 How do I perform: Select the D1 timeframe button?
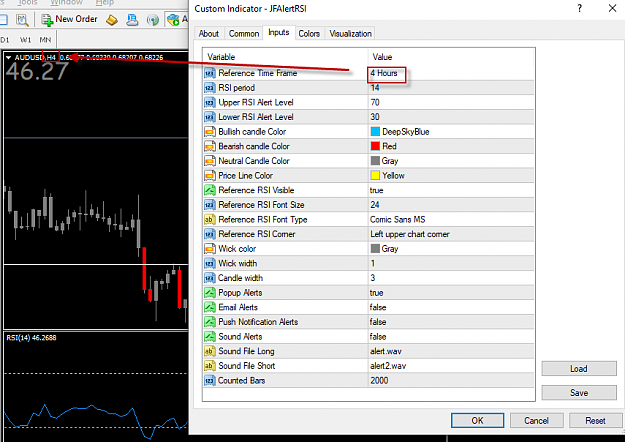[4, 40]
